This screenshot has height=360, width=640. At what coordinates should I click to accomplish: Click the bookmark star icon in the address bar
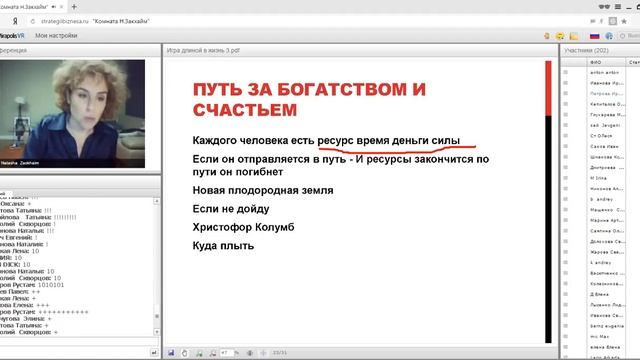(x=624, y=21)
